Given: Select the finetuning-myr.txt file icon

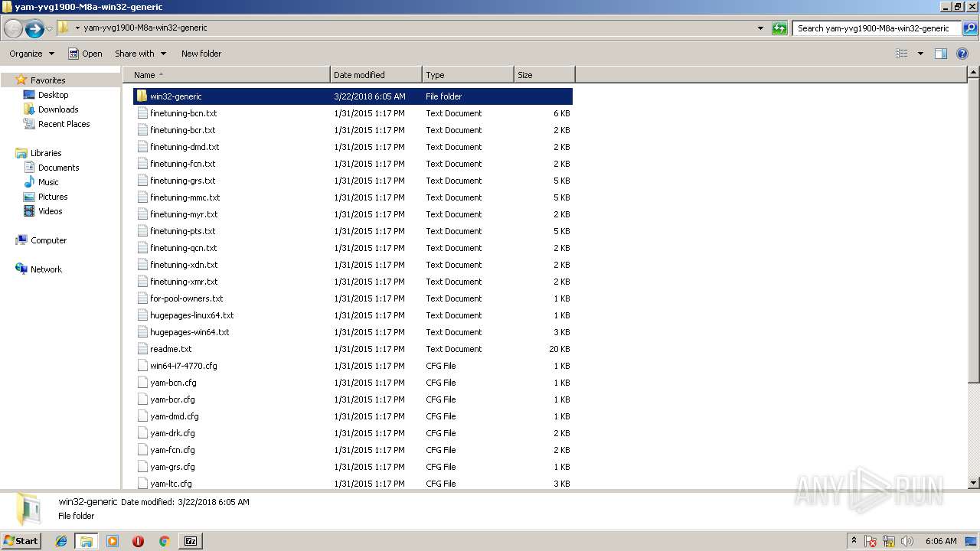Looking at the screenshot, I should click(x=142, y=214).
